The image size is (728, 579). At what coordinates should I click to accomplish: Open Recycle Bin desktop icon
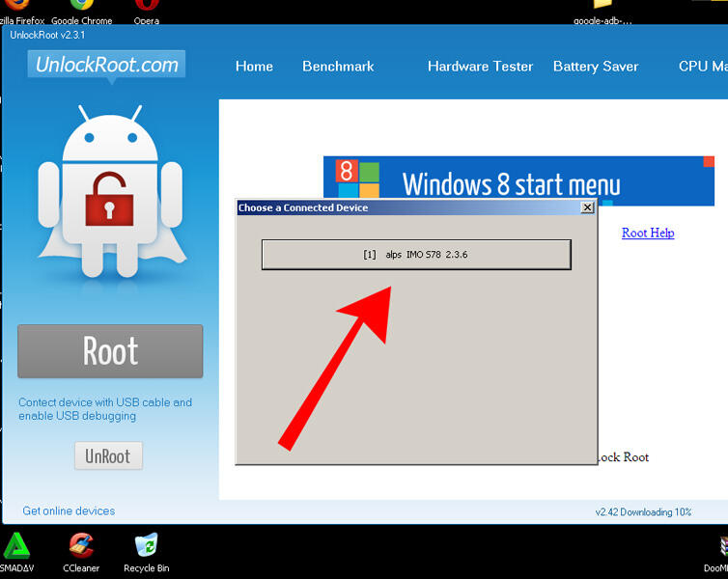[x=146, y=552]
